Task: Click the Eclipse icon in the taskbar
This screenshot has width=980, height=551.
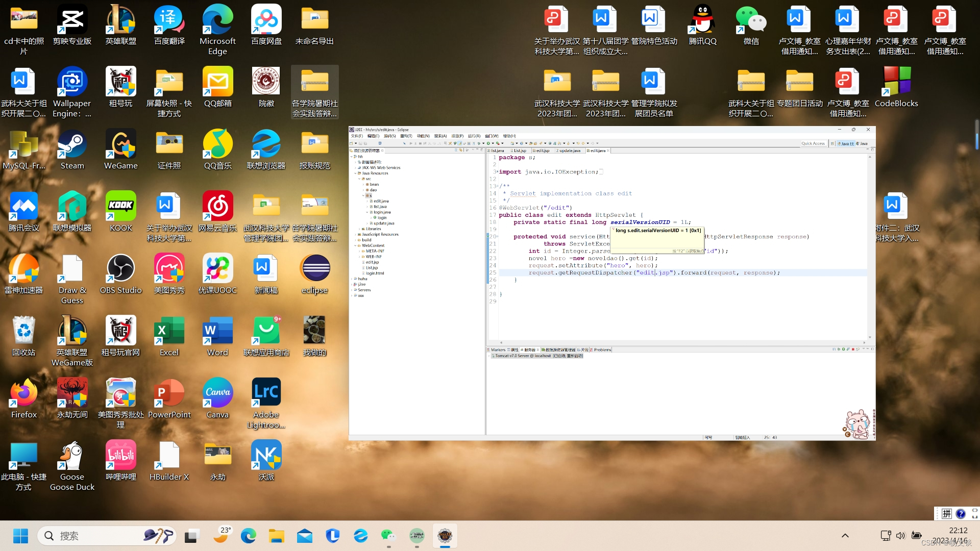Action: (445, 536)
